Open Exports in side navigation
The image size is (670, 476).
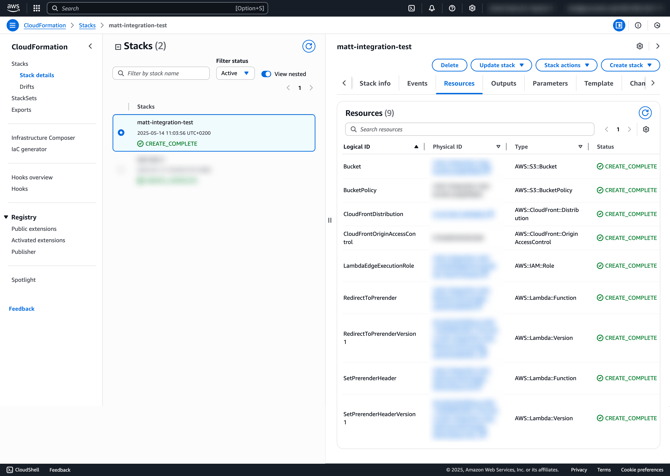[21, 109]
